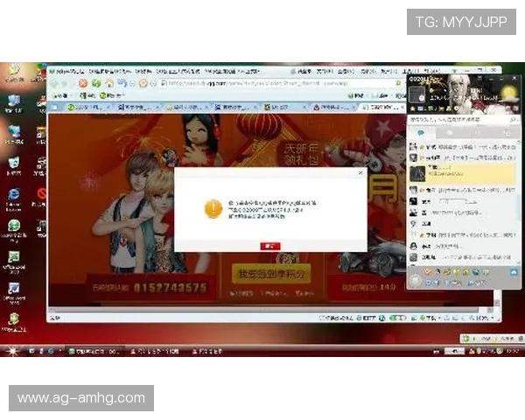
Task: Select the QQ conversations tab with the blue chat bubble
Action: pos(421,133)
